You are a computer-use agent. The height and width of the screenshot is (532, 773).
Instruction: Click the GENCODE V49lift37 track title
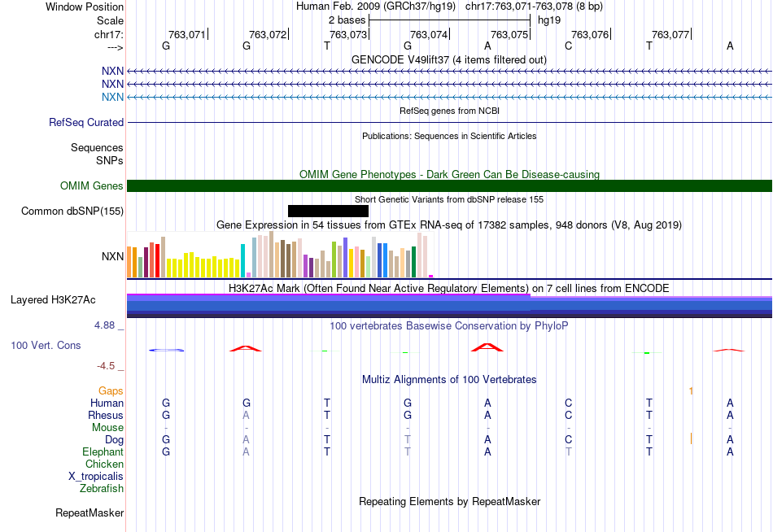(449, 59)
